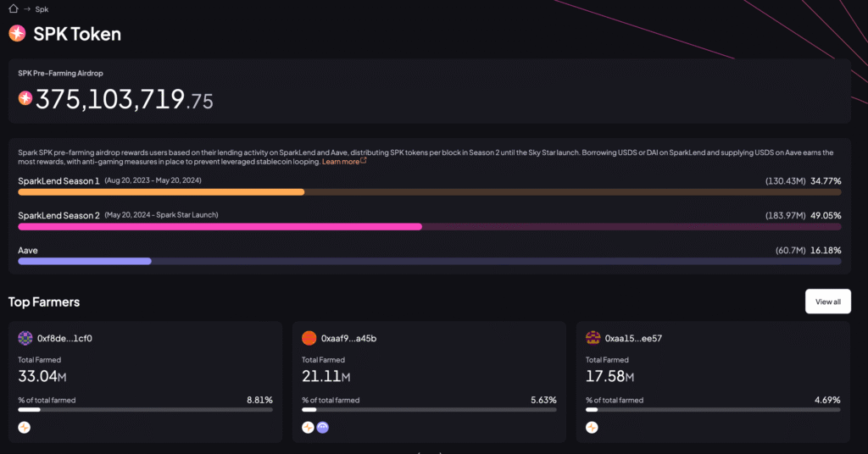Click the Top Farmers heading
This screenshot has height=454, width=868.
pos(44,302)
